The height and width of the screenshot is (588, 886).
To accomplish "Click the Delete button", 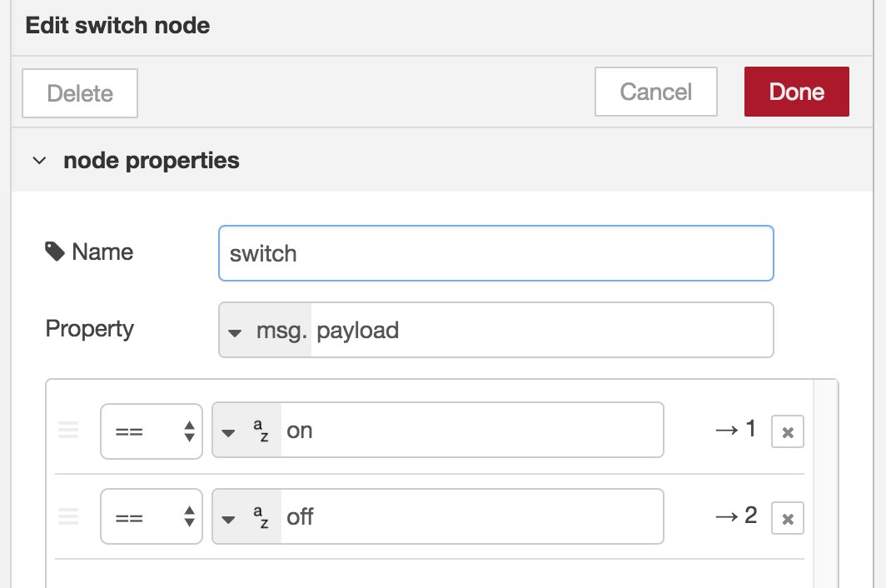I will [x=80, y=93].
